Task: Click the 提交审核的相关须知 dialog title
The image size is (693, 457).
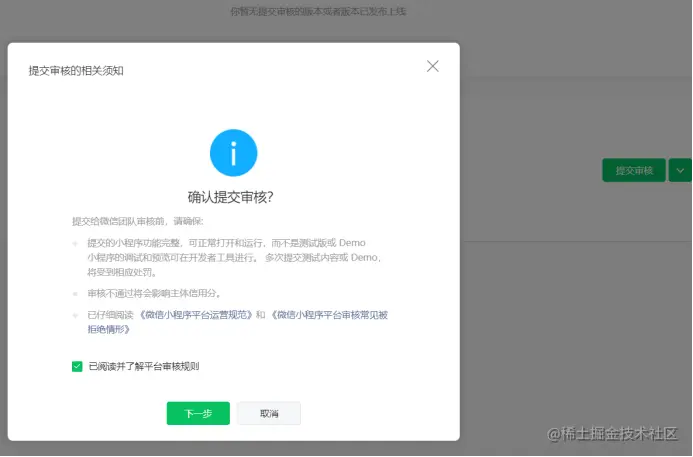Action: coord(76,71)
